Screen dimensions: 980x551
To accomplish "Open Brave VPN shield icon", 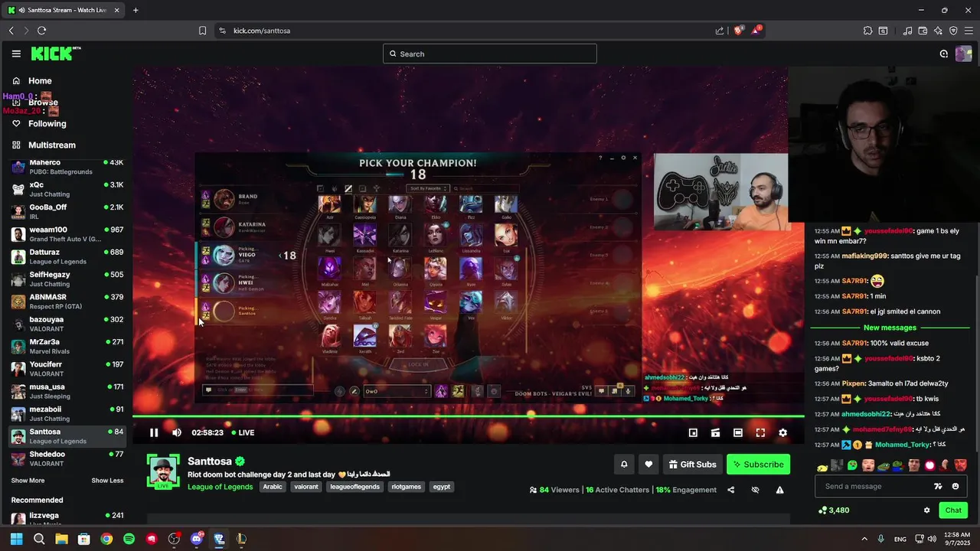I will (x=953, y=31).
